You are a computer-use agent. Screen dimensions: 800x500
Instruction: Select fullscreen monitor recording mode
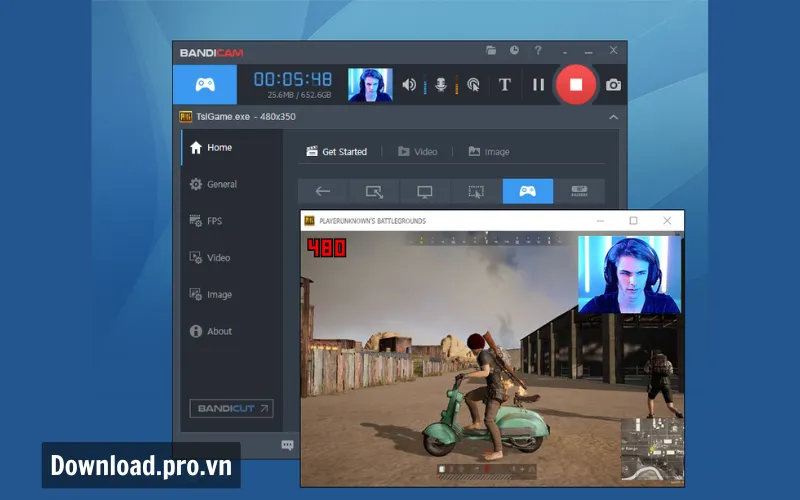click(x=425, y=191)
